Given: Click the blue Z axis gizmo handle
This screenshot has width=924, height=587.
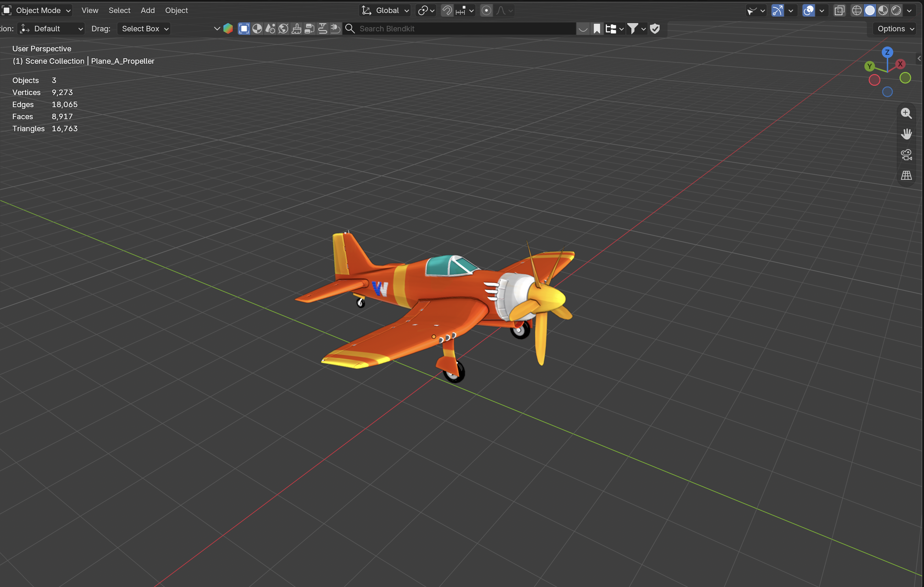Looking at the screenshot, I should (887, 52).
